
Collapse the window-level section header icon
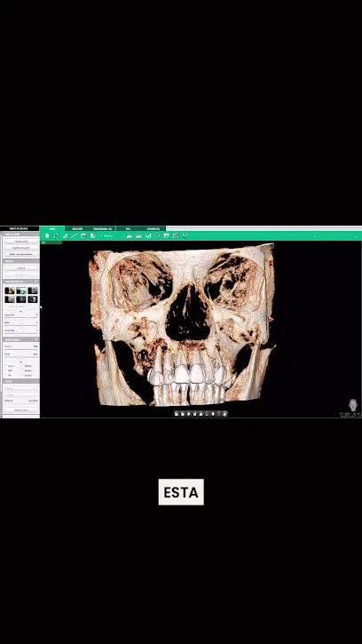pyautogui.click(x=36, y=339)
